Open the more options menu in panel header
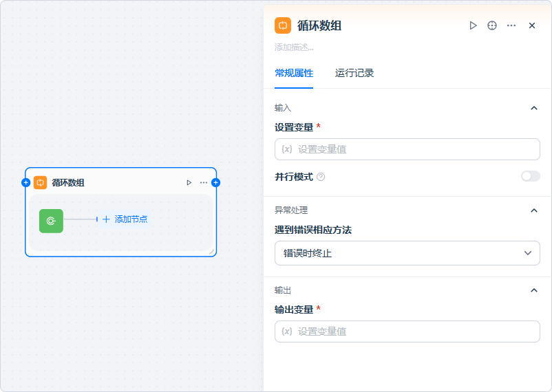 coord(511,25)
